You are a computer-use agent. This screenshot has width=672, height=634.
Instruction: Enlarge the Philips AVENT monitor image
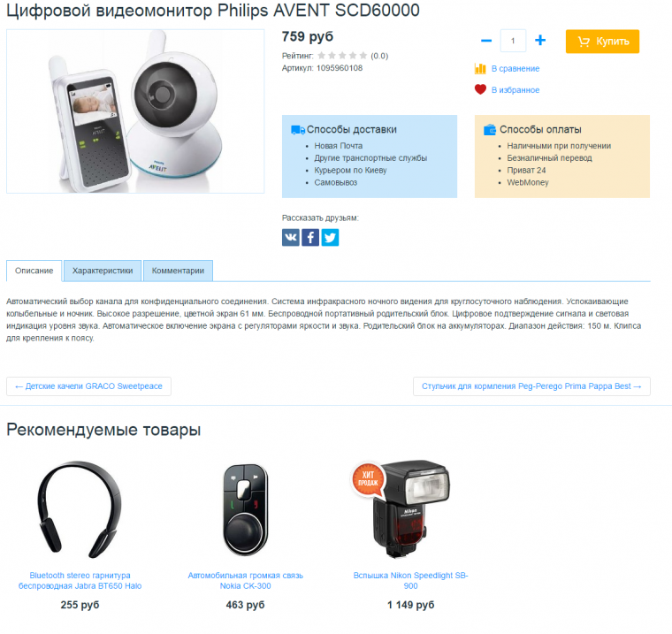pos(135,111)
